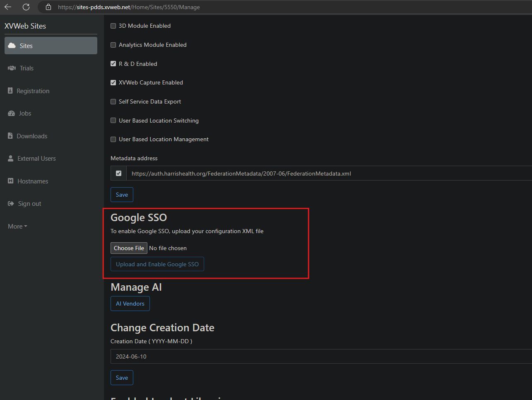Check User Based Location Management
532x400 pixels.
coord(113,139)
